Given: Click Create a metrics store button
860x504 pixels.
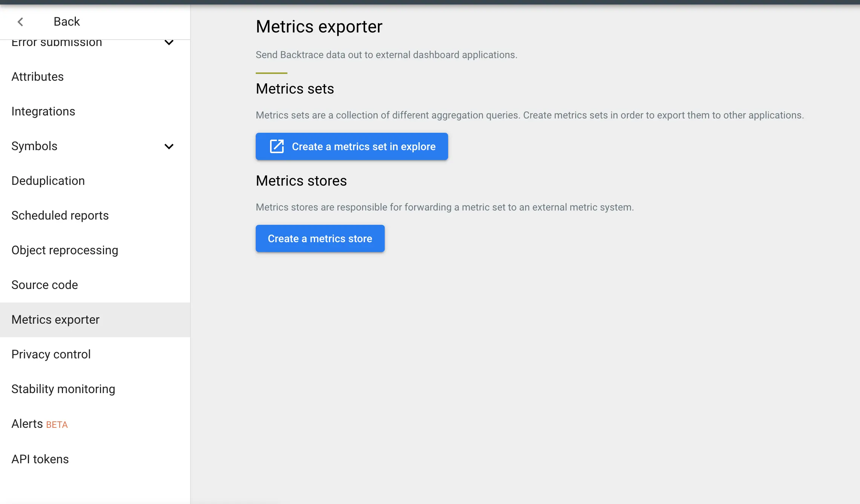Looking at the screenshot, I should pyautogui.click(x=320, y=238).
